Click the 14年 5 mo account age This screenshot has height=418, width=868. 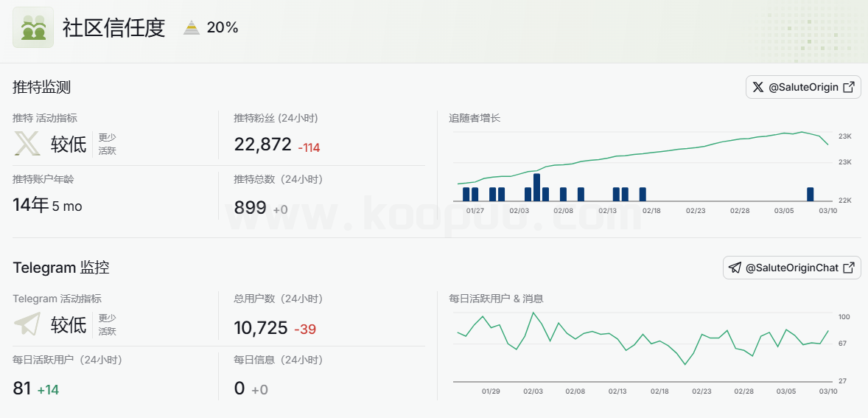pyautogui.click(x=47, y=206)
